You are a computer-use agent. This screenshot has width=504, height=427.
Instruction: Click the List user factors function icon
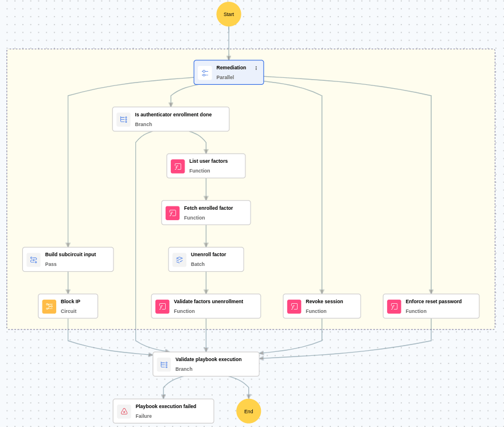[178, 166]
